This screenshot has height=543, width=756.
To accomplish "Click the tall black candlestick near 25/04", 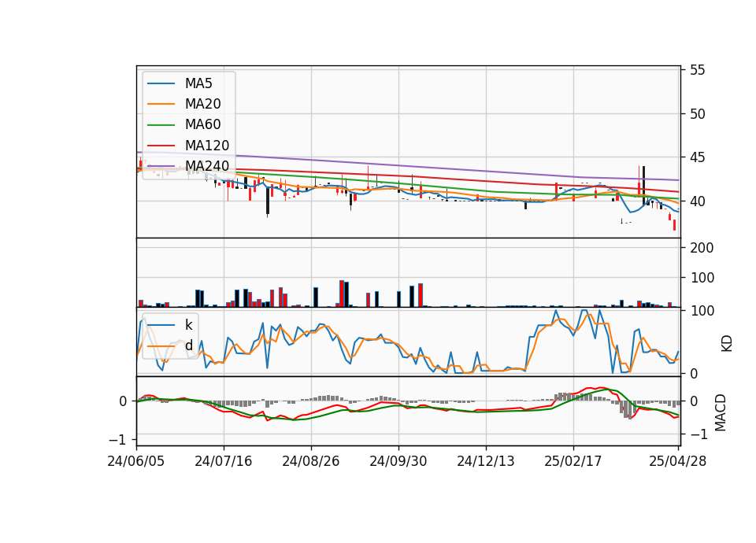I will (x=643, y=186).
